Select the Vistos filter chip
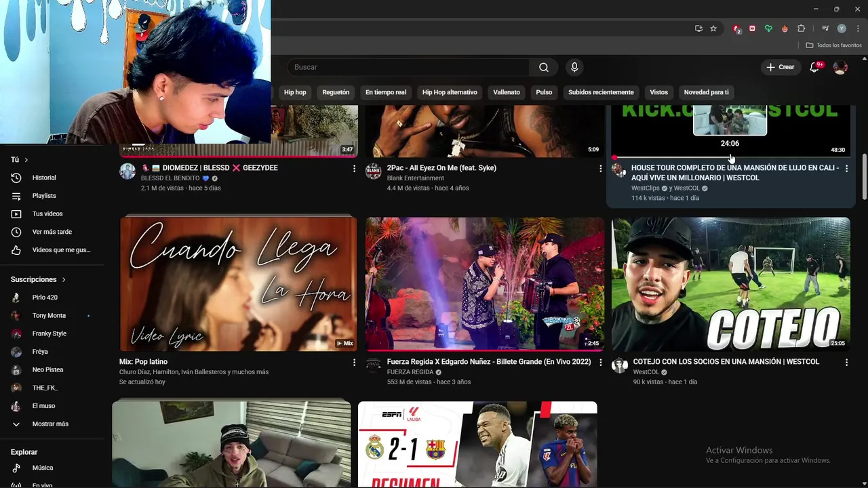868x488 pixels. point(658,92)
